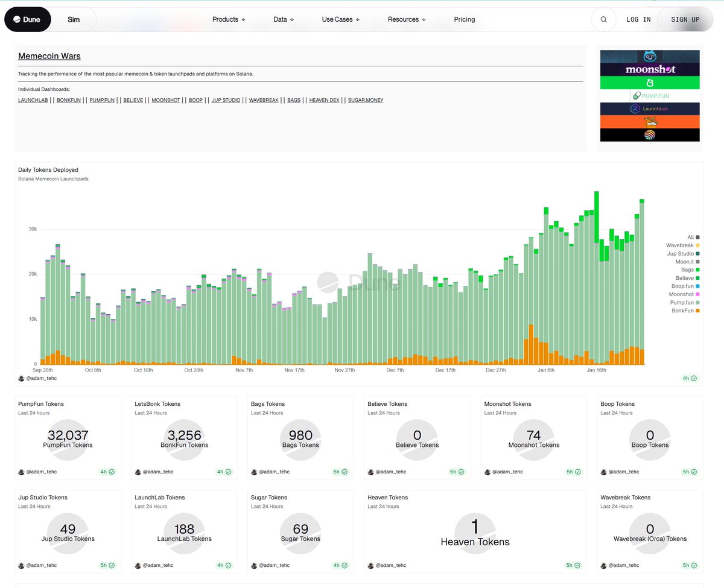724x588 pixels.
Task: Click author avatar on Believe Tokens card
Action: point(370,472)
